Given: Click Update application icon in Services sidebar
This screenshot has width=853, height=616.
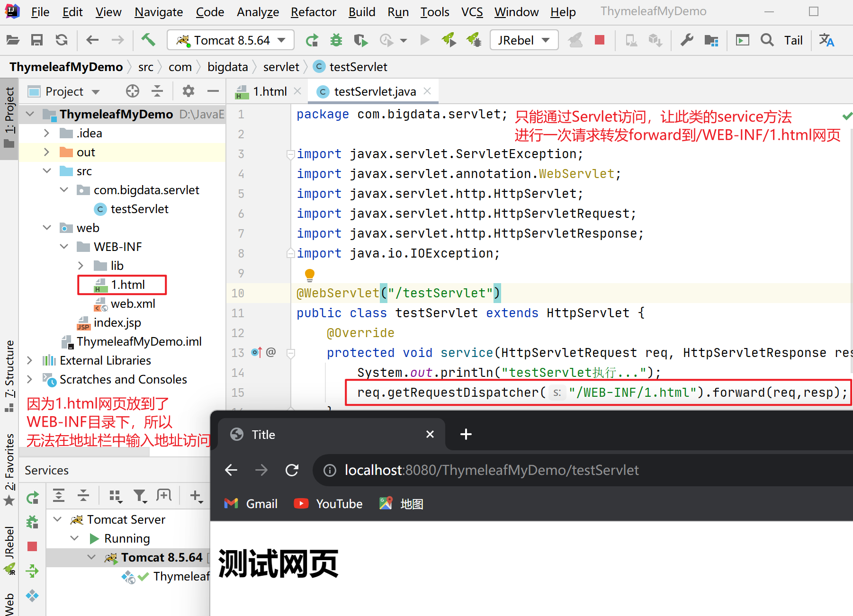Looking at the screenshot, I should (32, 571).
